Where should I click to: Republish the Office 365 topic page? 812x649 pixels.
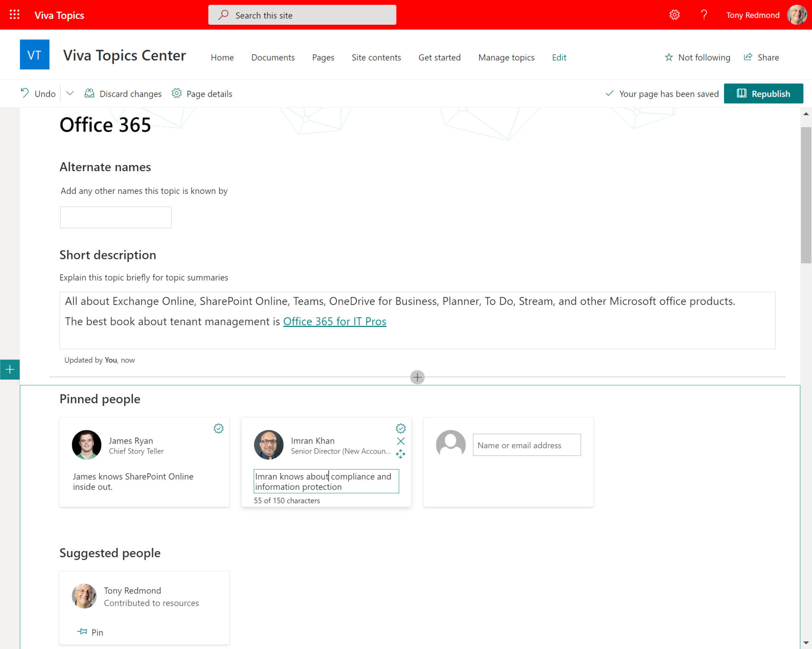pyautogui.click(x=763, y=94)
